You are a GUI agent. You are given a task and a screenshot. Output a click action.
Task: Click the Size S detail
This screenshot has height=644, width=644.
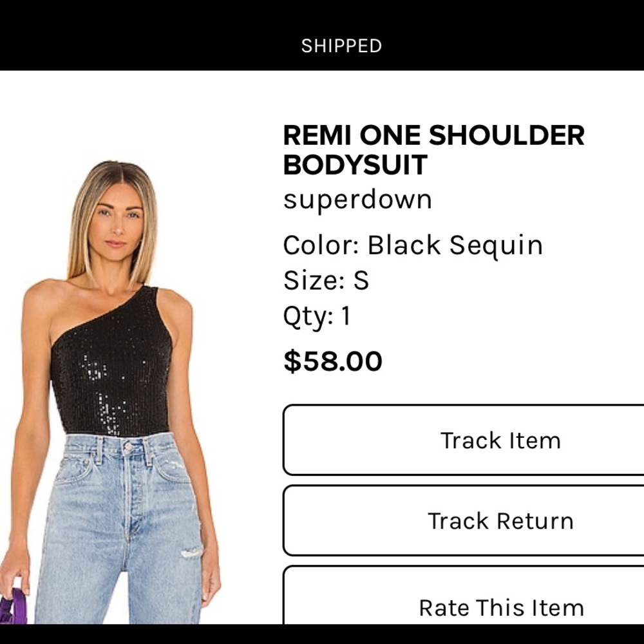tap(325, 281)
